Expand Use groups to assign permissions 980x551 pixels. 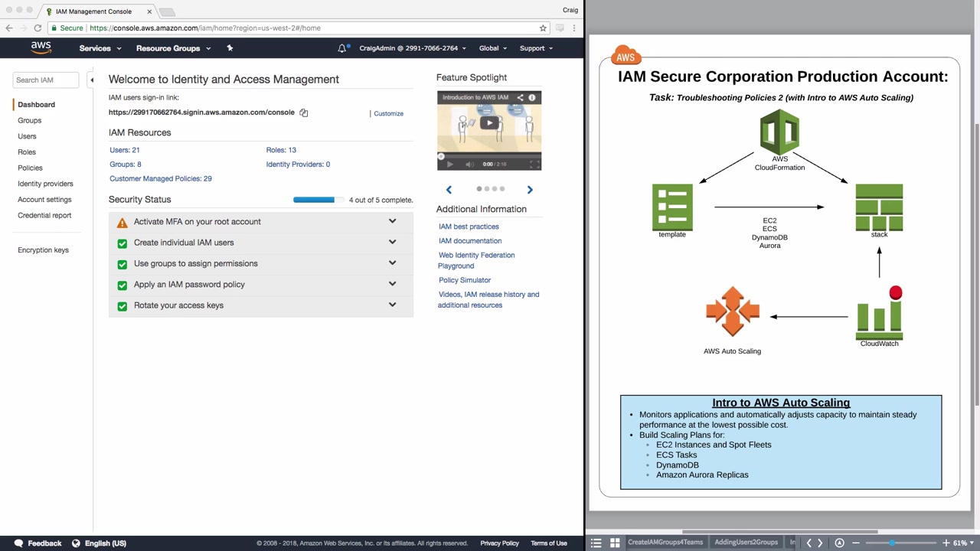(392, 262)
